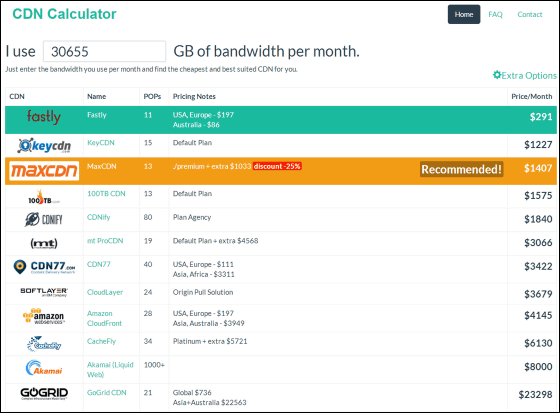Image resolution: width=560 pixels, height=413 pixels.
Task: Click the Asia+Australia $22563 note
Action: (210, 403)
